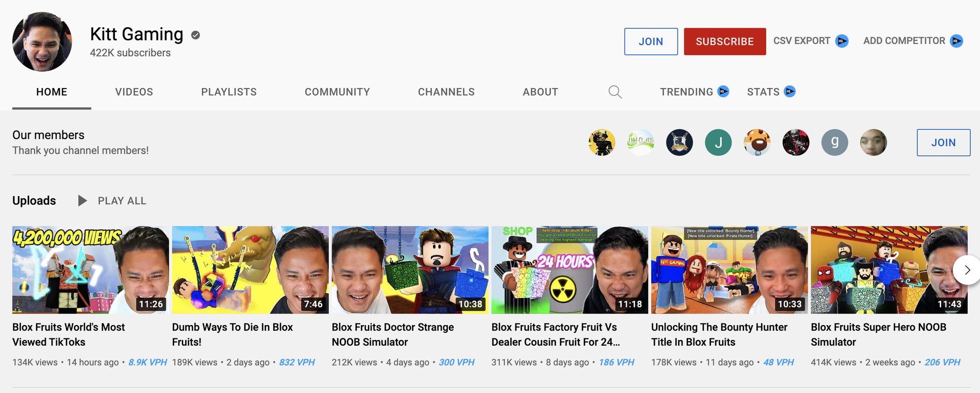Click the red Subscribe button
Screen dimensions: 980x393
[x=724, y=42]
